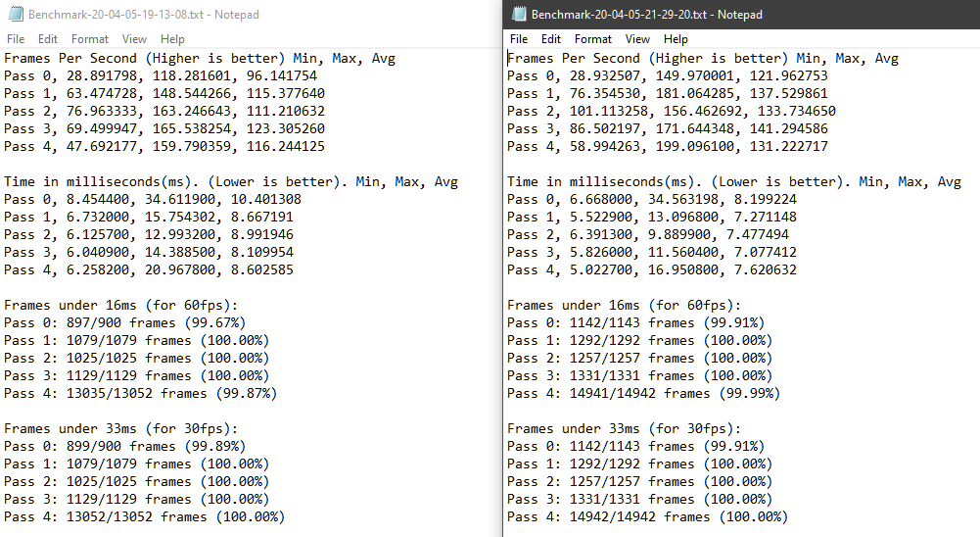This screenshot has height=537, width=980.
Task: Open Format menu in the right Notepad window
Action: pyautogui.click(x=593, y=39)
